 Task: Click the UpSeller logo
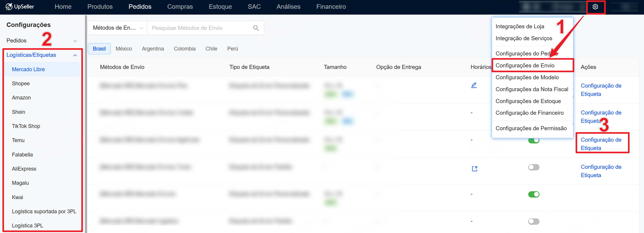click(20, 7)
